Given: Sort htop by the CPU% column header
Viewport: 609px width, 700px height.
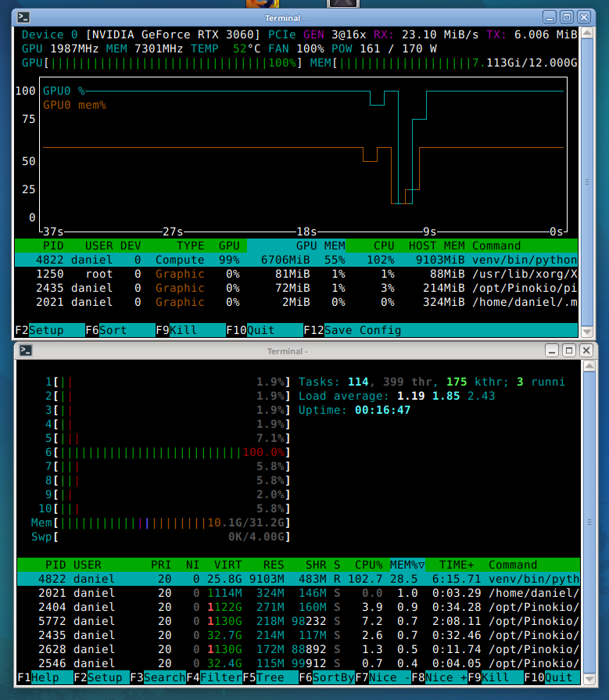Looking at the screenshot, I should (368, 565).
